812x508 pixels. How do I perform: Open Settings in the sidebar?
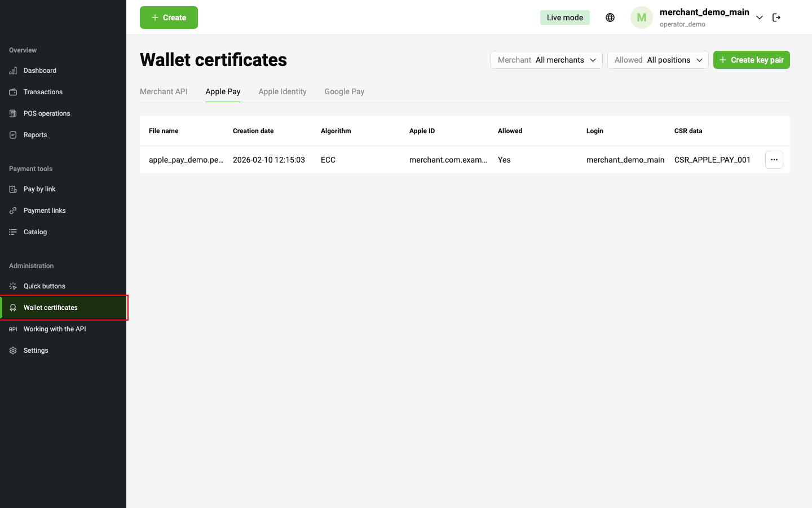point(36,351)
